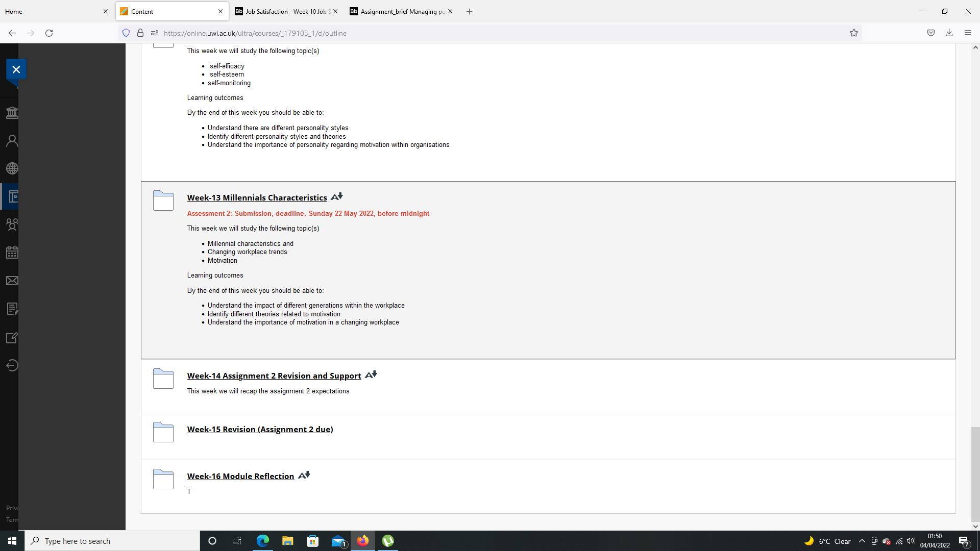Click Ally alternative formats icon for Week-13
This screenshot has height=551, width=980.
(337, 196)
